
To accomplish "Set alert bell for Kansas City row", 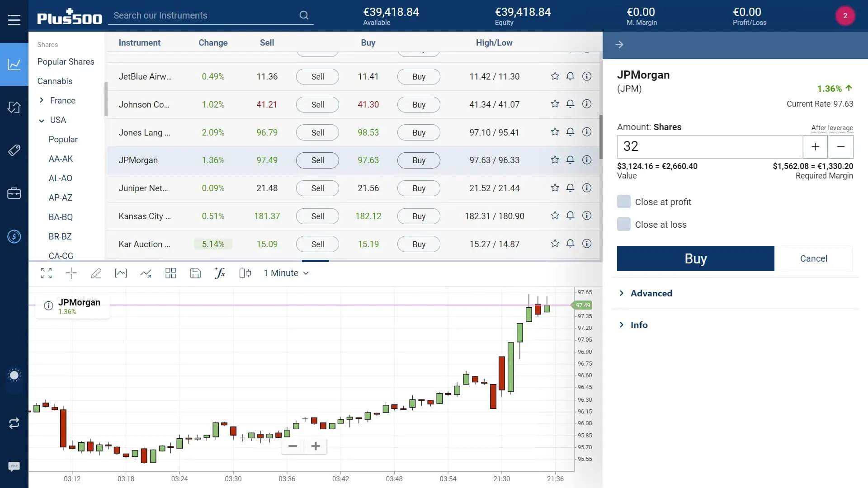I will (570, 216).
